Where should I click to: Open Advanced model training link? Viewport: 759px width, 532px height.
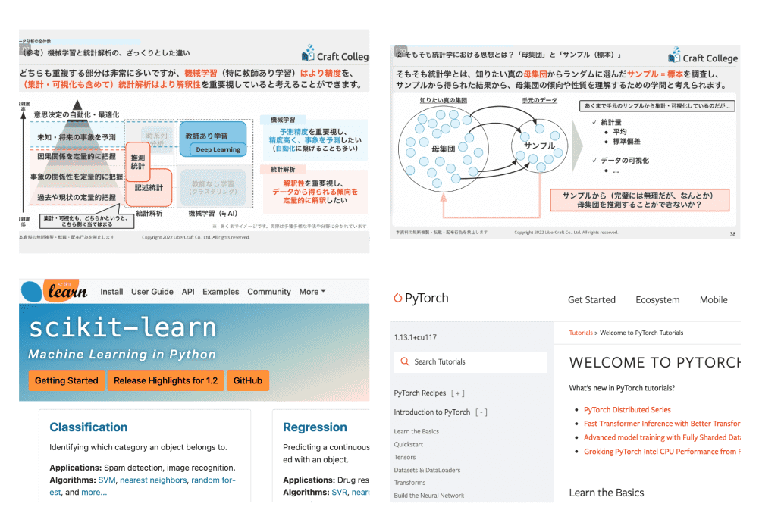pos(662,437)
